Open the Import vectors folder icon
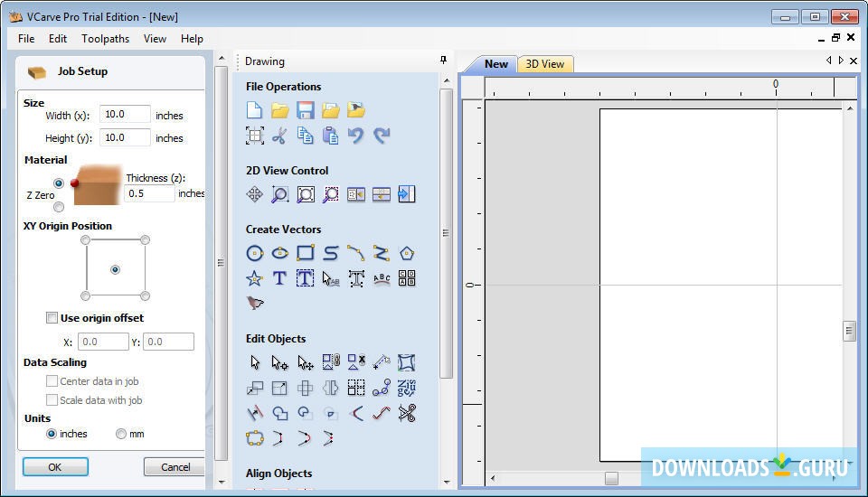This screenshot has height=497, width=868. coord(331,110)
